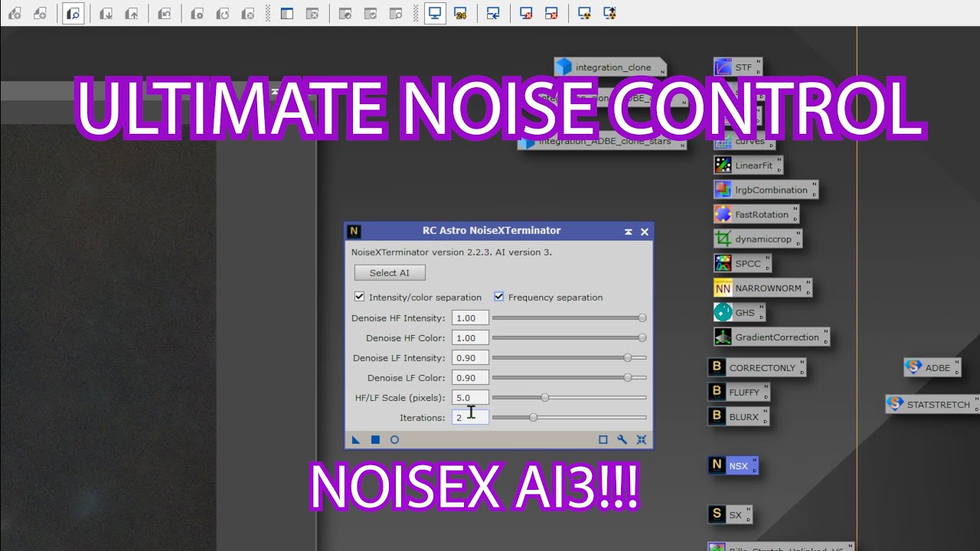Select the lrgbCombination process icon
Viewport: 980px width, 551px height.
pyautogui.click(x=766, y=190)
